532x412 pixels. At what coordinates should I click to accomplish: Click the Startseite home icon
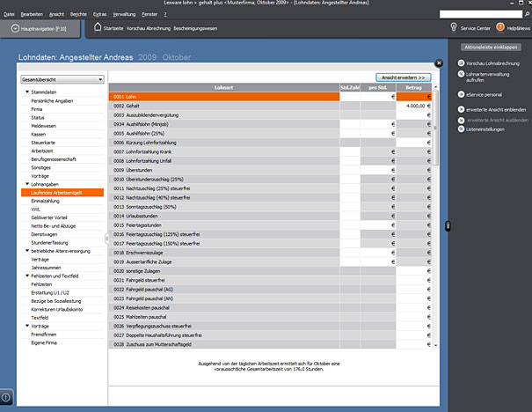click(97, 28)
